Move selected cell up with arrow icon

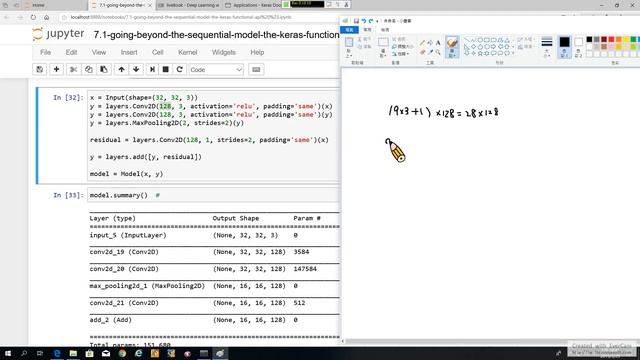pyautogui.click(x=121, y=69)
